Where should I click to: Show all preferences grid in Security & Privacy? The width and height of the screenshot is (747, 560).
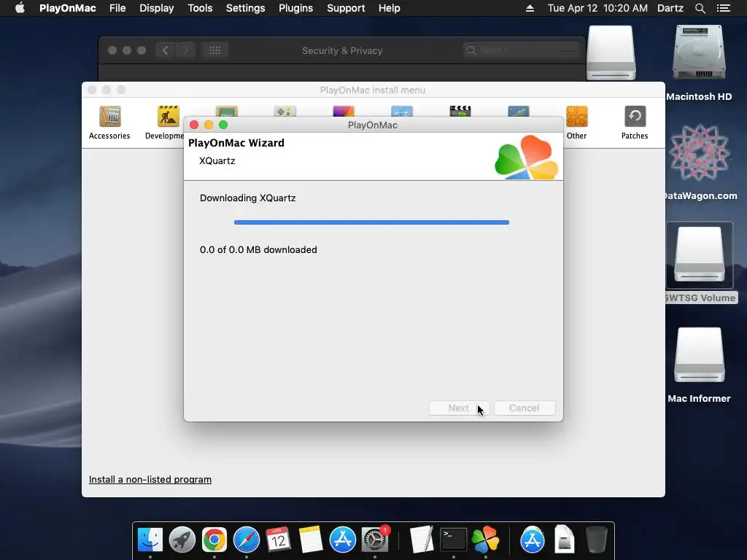click(x=215, y=50)
